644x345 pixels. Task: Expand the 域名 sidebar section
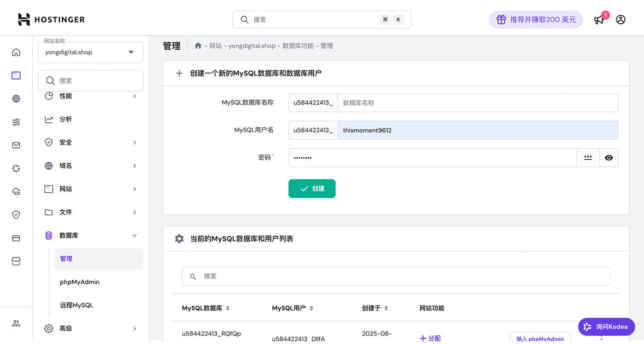[x=135, y=166]
